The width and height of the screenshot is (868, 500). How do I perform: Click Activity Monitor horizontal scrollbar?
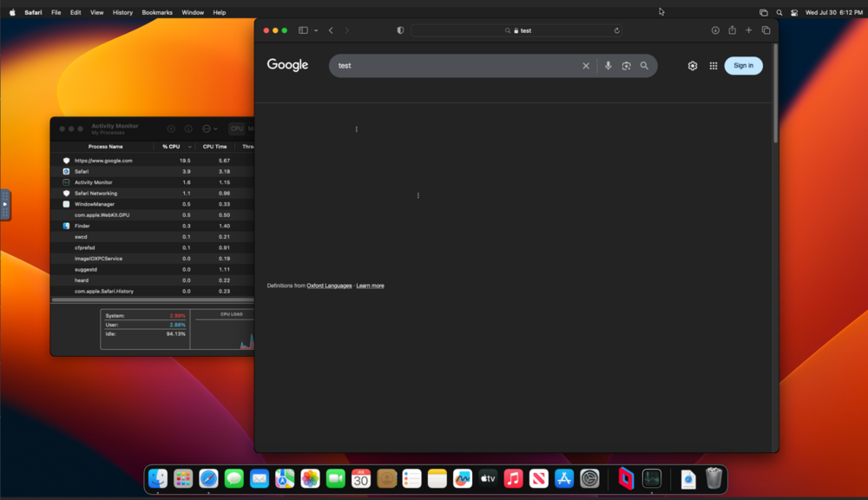(153, 300)
